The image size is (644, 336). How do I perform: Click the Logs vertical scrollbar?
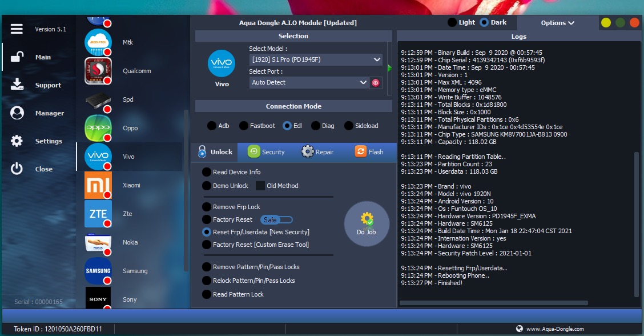637,224
